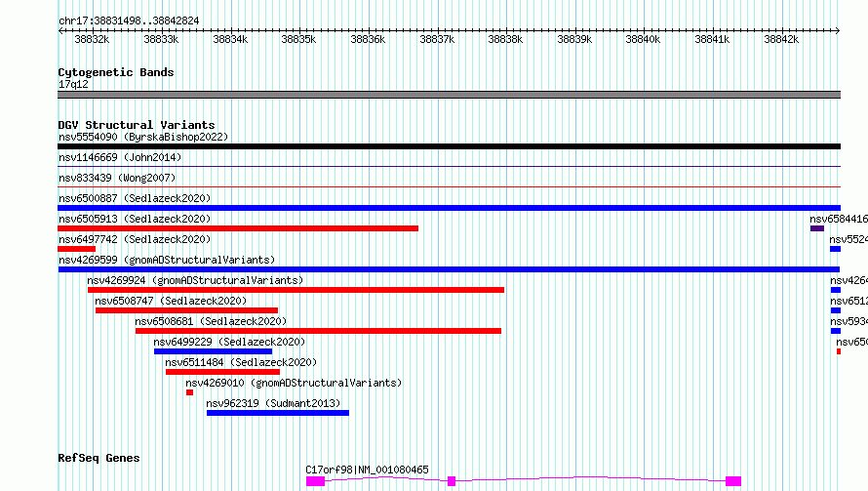Click the nsv6511484 (Sedlazeck2020) label
The height and width of the screenshot is (491, 868).
pos(241,362)
